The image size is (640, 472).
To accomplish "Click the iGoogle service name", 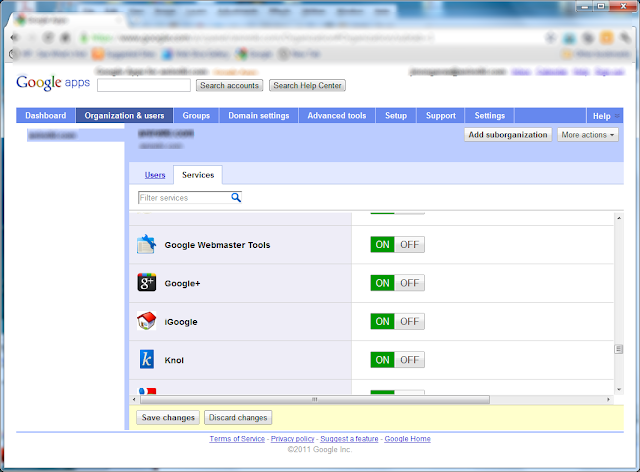I will coord(181,322).
